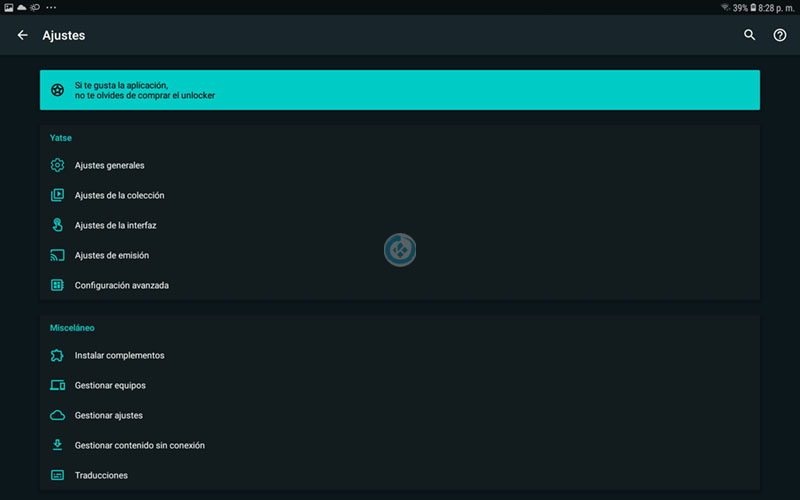Tap the download icon for offline content
The width and height of the screenshot is (800, 500).
point(57,445)
